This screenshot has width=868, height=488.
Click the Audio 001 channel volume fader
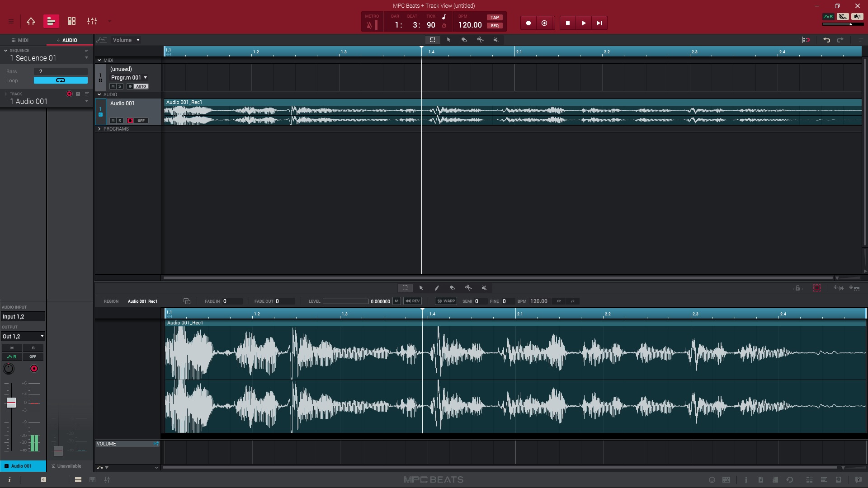(11, 402)
